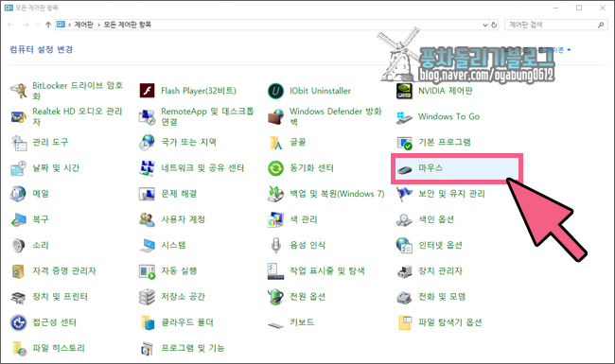Screen dimensions: 615x364
Task: Click the 전원 옵션 text link
Action: (307, 296)
